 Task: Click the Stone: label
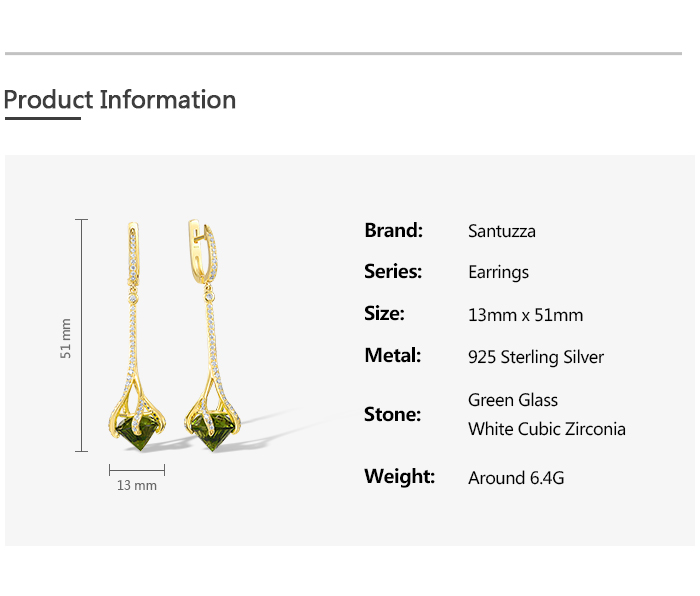[392, 414]
